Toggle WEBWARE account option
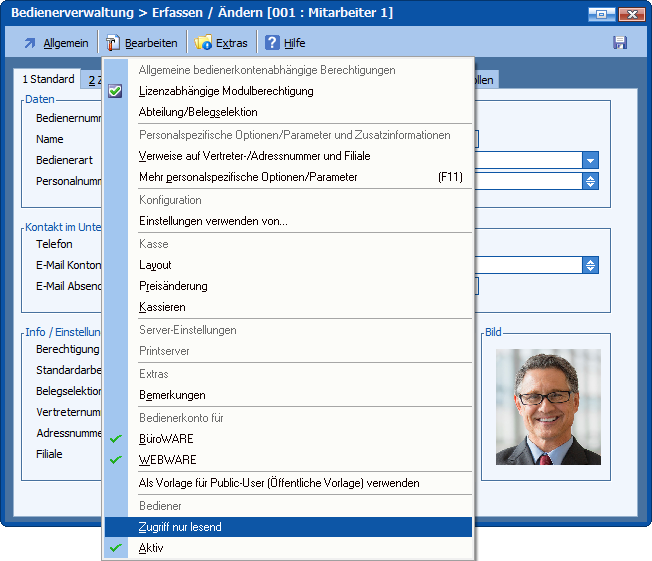This screenshot has height=561, width=652. (x=167, y=460)
